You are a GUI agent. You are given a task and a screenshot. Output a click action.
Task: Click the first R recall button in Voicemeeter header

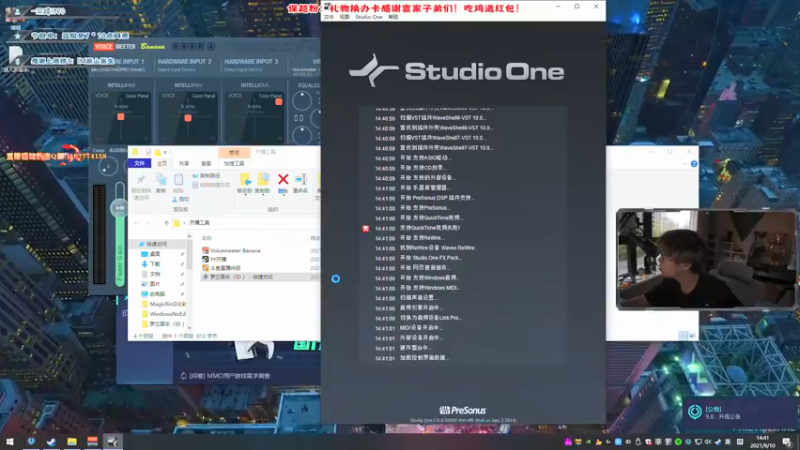tap(176, 46)
